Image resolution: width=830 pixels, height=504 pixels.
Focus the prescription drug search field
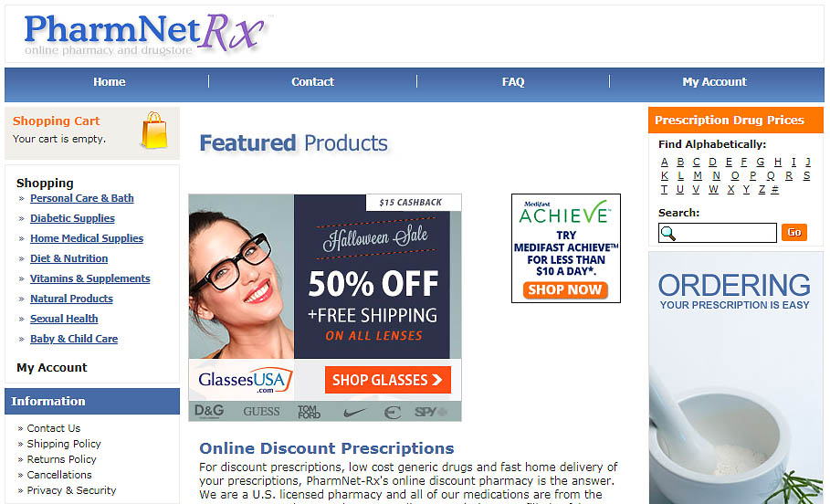[x=718, y=233]
